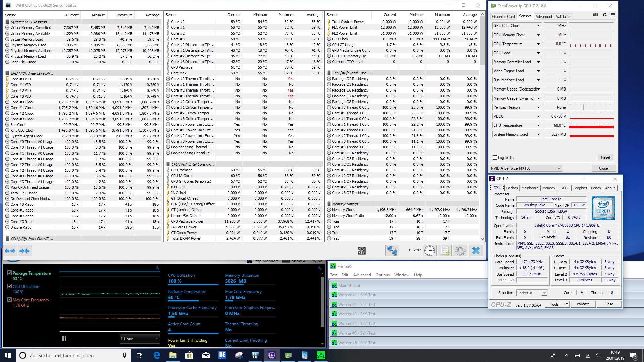Switch to Advanced tab in GPU-Z
The width and height of the screenshot is (644, 362).
(x=543, y=17)
